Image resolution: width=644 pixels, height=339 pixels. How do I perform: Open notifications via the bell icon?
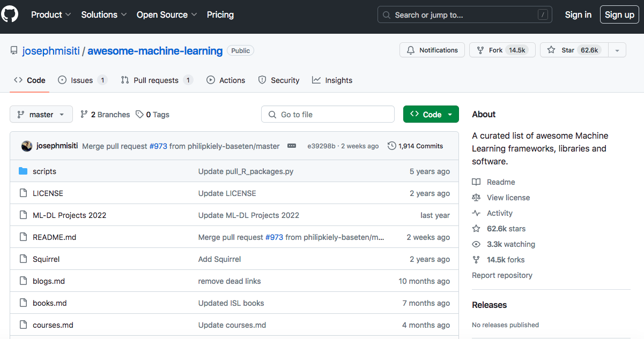coord(411,50)
